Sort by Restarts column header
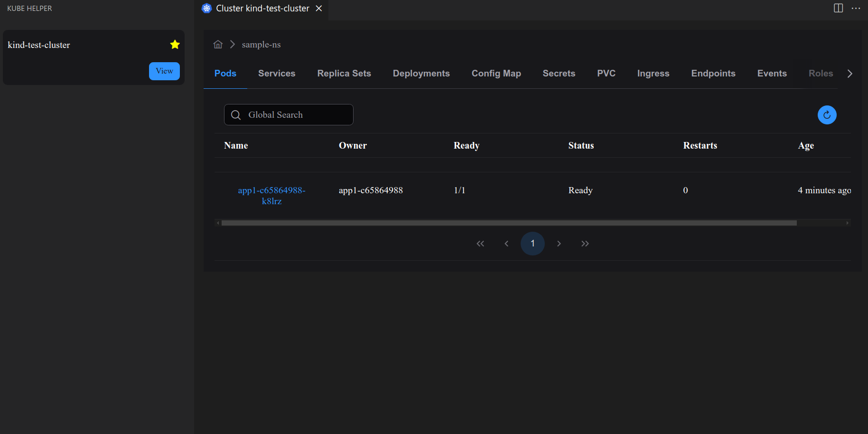The height and width of the screenshot is (434, 868). point(700,146)
